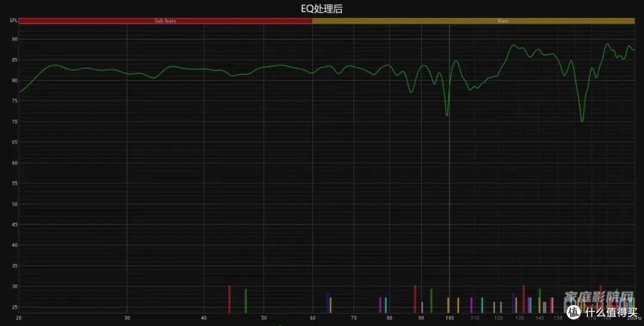Click the 70 dB label on SPL axis

tap(15, 122)
